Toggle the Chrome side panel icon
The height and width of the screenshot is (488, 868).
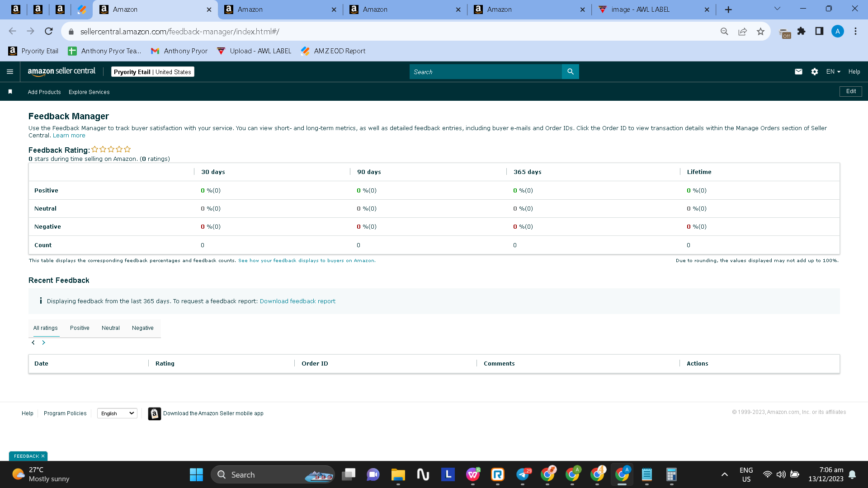coord(819,31)
